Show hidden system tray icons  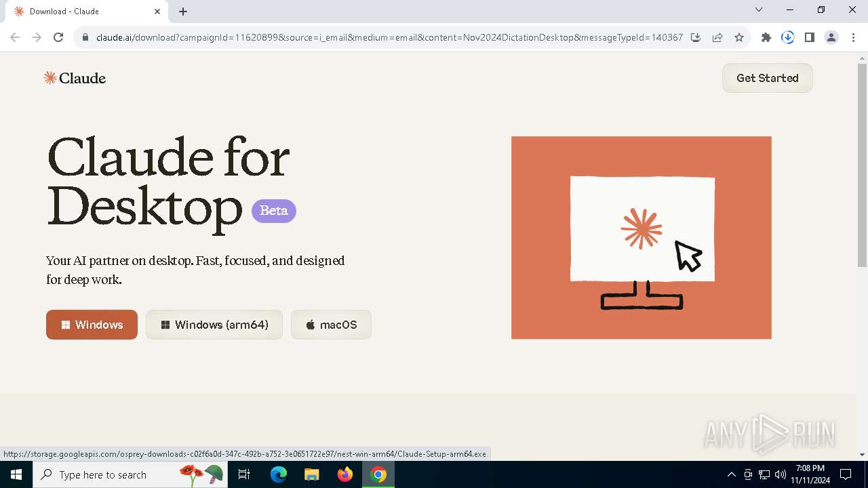(x=731, y=474)
